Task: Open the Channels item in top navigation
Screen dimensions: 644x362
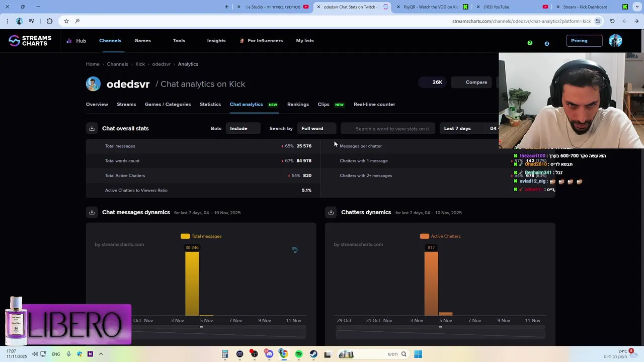Action: (110, 41)
